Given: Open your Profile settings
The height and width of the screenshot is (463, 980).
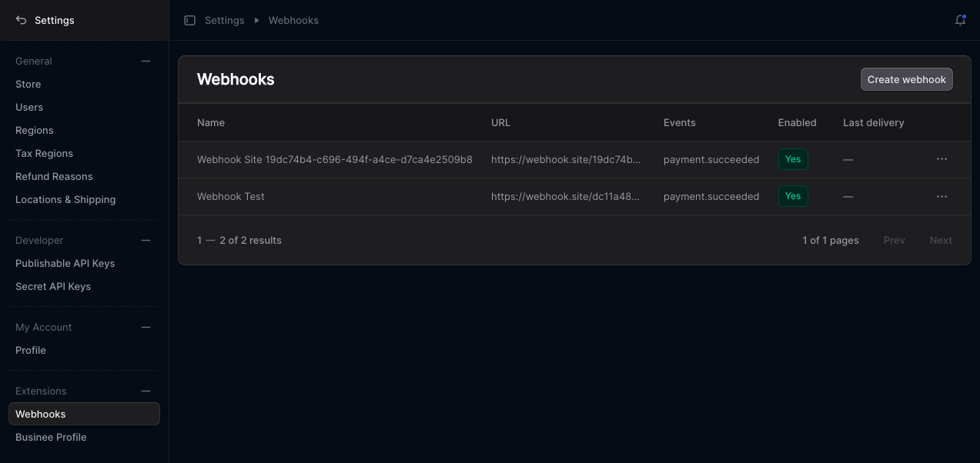Looking at the screenshot, I should click(31, 350).
